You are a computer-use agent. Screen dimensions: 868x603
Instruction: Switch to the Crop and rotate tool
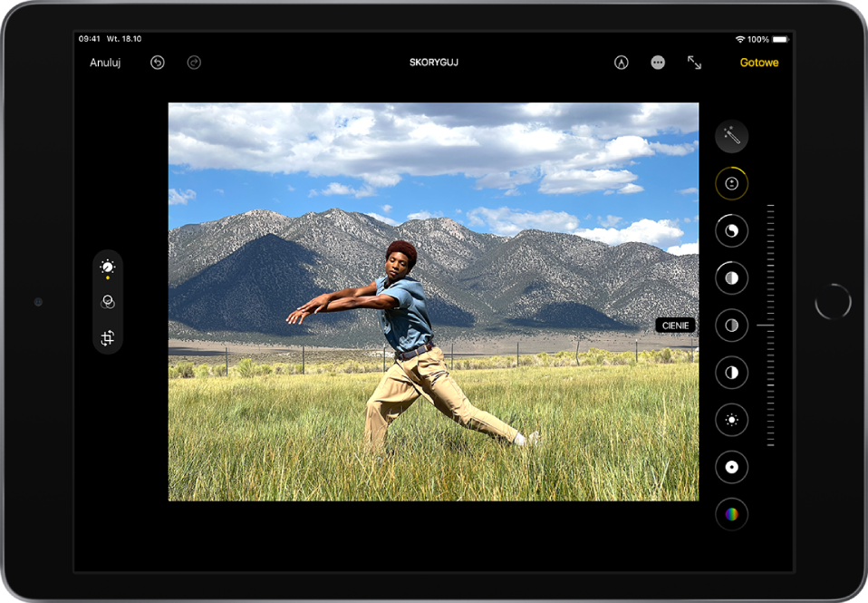click(x=108, y=338)
